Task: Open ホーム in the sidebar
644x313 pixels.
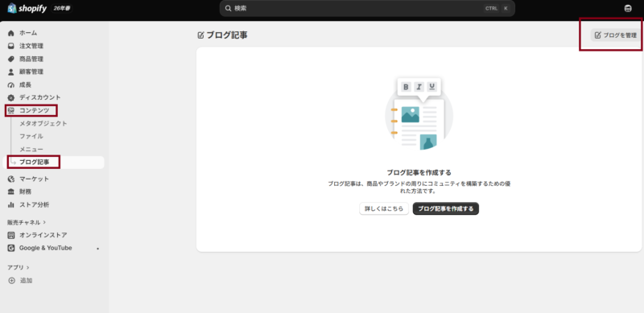Action: [28, 33]
